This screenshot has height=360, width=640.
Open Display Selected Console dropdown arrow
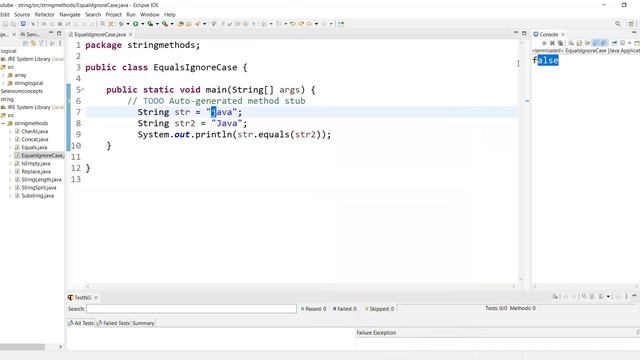[629, 43]
